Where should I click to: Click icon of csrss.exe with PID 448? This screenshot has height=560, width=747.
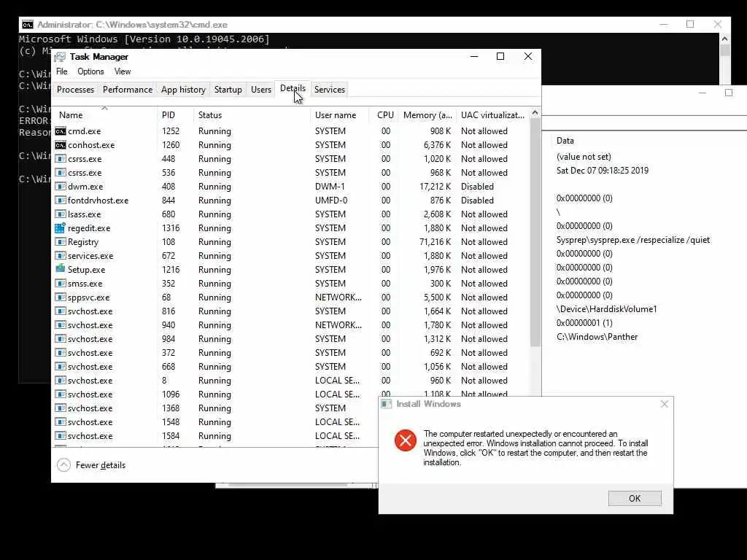(61, 158)
